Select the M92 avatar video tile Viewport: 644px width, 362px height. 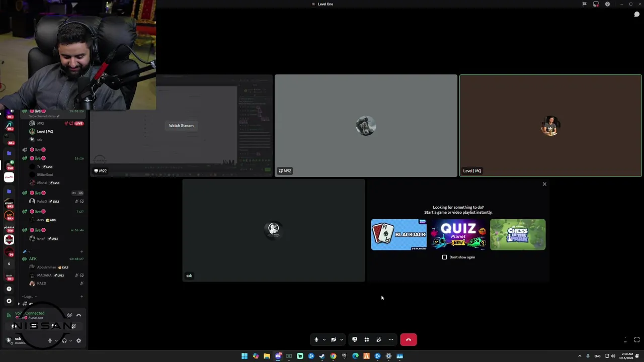point(366,126)
